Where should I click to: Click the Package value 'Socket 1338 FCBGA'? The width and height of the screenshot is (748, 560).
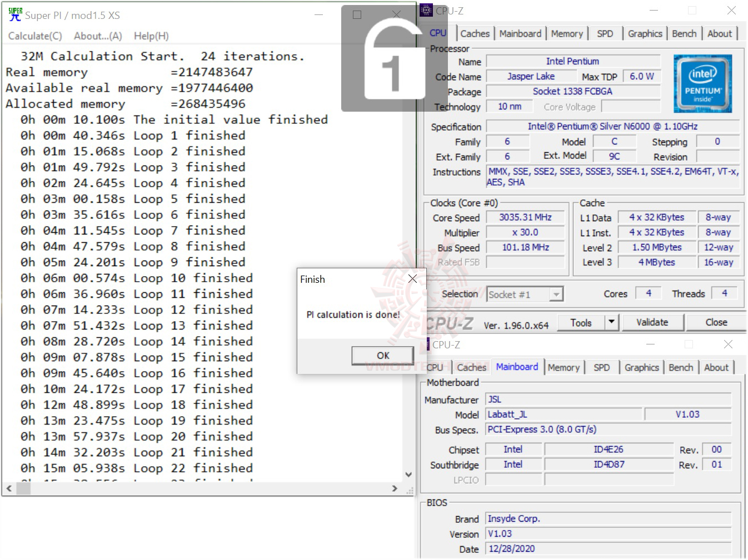click(x=573, y=91)
